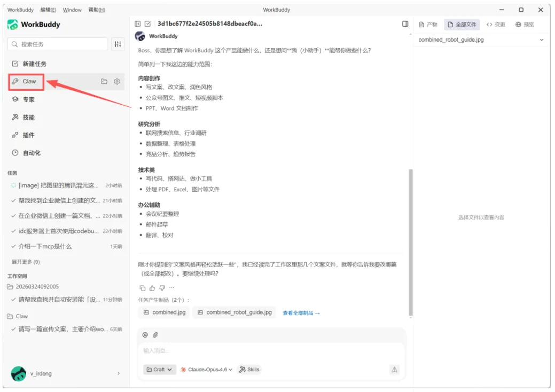
Task: Switch to the 产物 tab
Action: 428,25
